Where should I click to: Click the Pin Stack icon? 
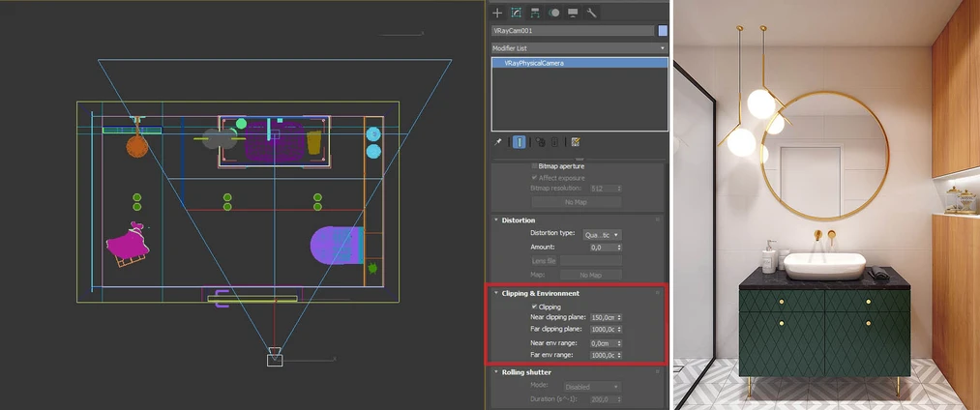coord(498,142)
